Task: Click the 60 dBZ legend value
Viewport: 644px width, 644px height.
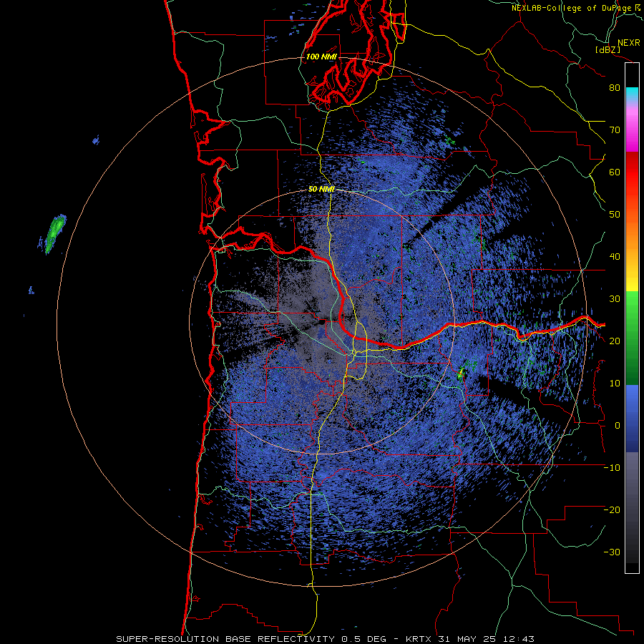Action: (615, 172)
